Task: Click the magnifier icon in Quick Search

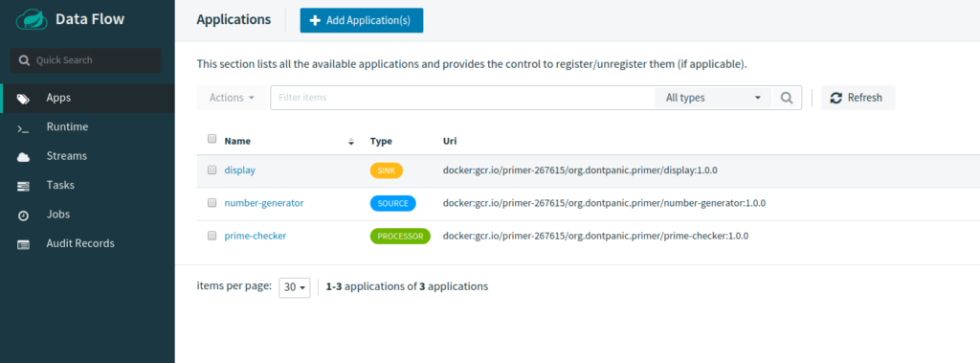Action: point(24,60)
